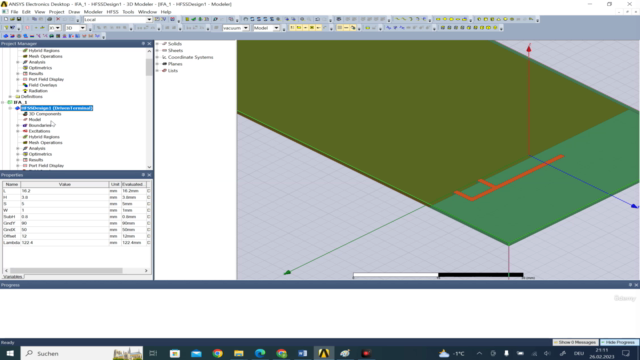Select the Draw cylinder tool
This screenshot has height=360, width=640.
(486, 19)
